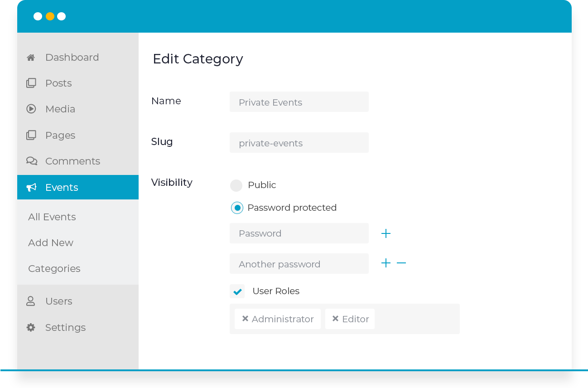Viewport: 588px width, 388px height.
Task: Open the Categories section
Action: (54, 268)
